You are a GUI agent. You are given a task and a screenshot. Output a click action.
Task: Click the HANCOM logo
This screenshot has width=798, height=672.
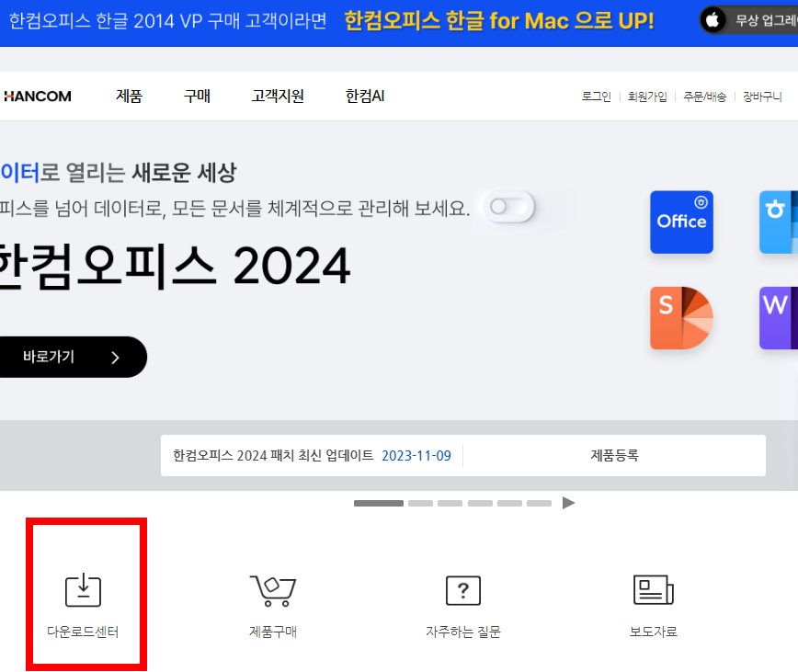37,96
